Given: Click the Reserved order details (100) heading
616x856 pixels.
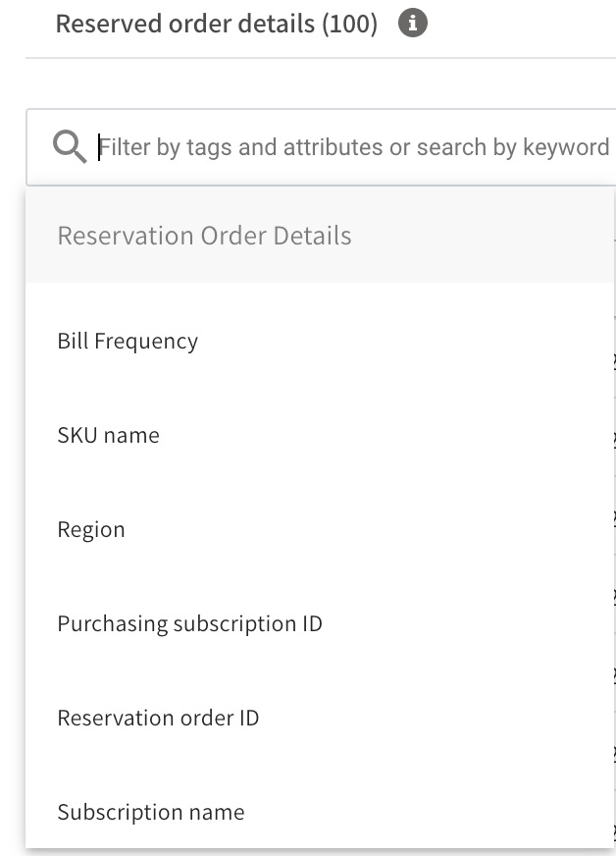Looking at the screenshot, I should click(216, 25).
